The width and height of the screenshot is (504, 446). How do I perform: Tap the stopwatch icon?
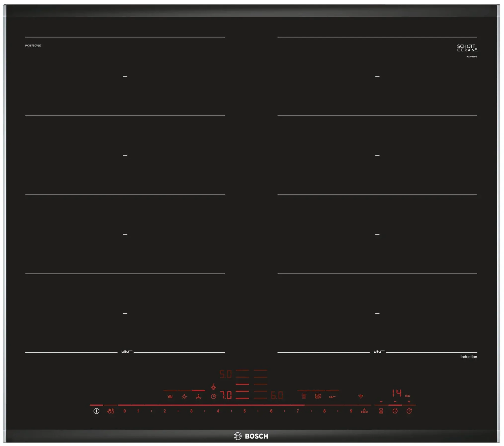(409, 411)
